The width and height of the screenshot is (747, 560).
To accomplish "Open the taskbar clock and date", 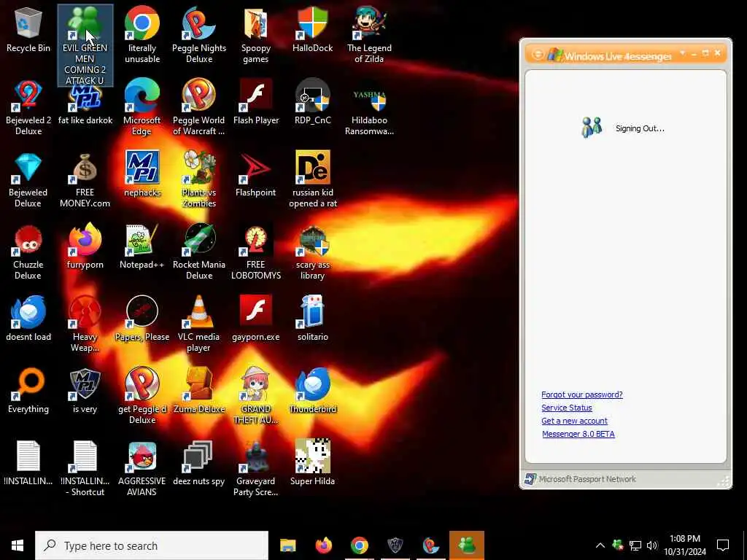I will point(684,545).
